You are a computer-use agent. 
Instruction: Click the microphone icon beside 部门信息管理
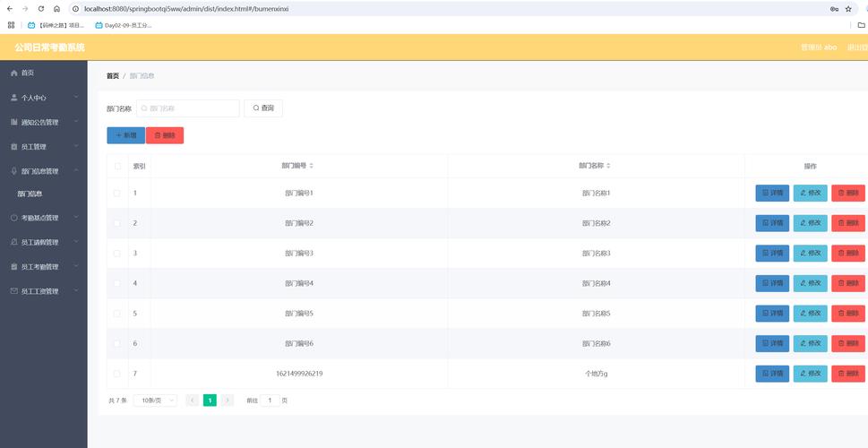13,171
